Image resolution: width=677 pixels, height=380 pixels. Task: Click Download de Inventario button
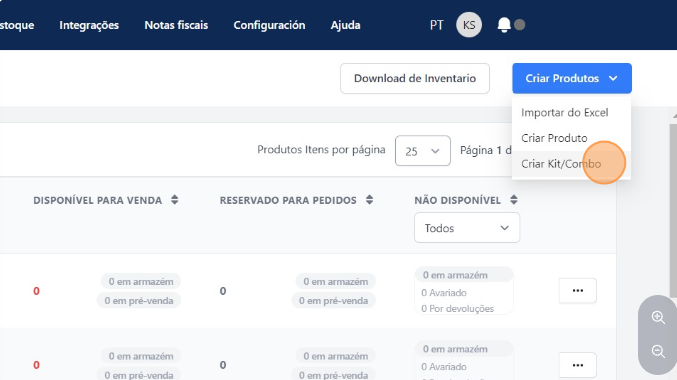(415, 79)
